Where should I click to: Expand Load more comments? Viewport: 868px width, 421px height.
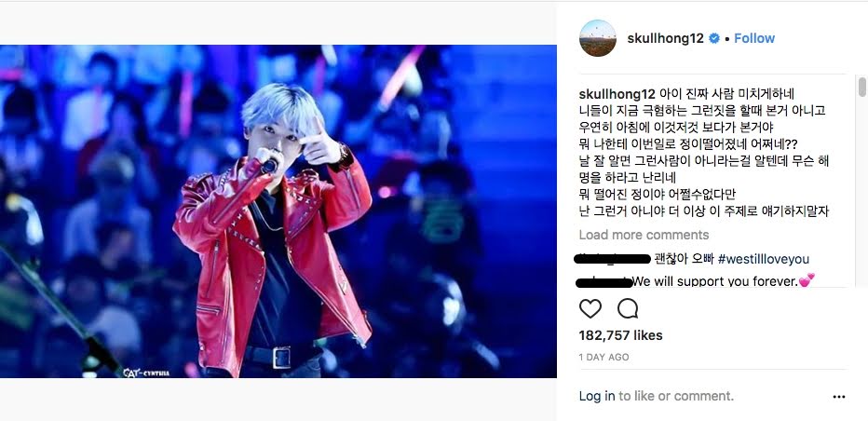point(644,235)
